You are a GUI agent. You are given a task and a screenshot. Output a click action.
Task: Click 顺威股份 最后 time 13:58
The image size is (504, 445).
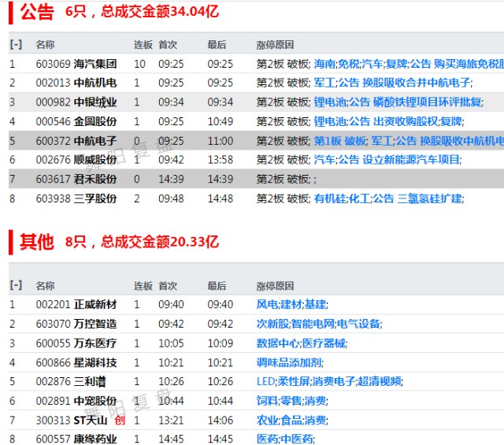(x=220, y=159)
